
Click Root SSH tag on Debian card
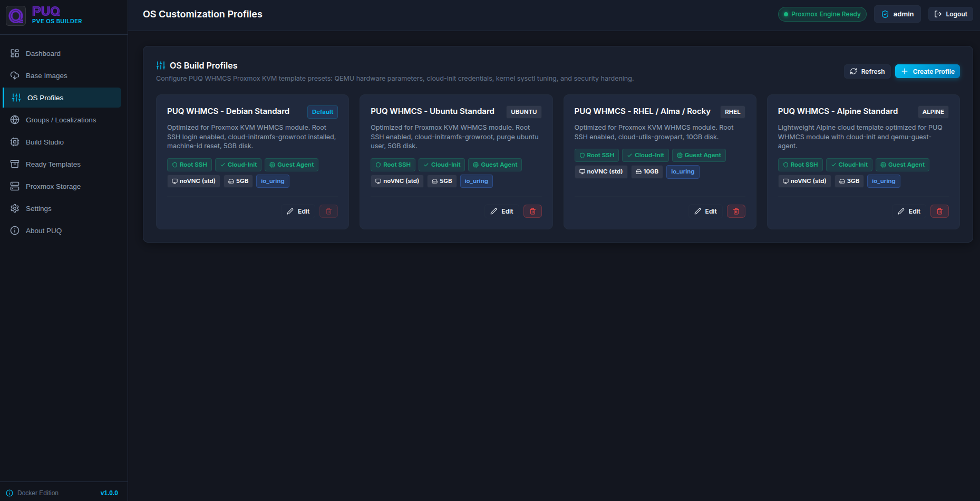[189, 165]
